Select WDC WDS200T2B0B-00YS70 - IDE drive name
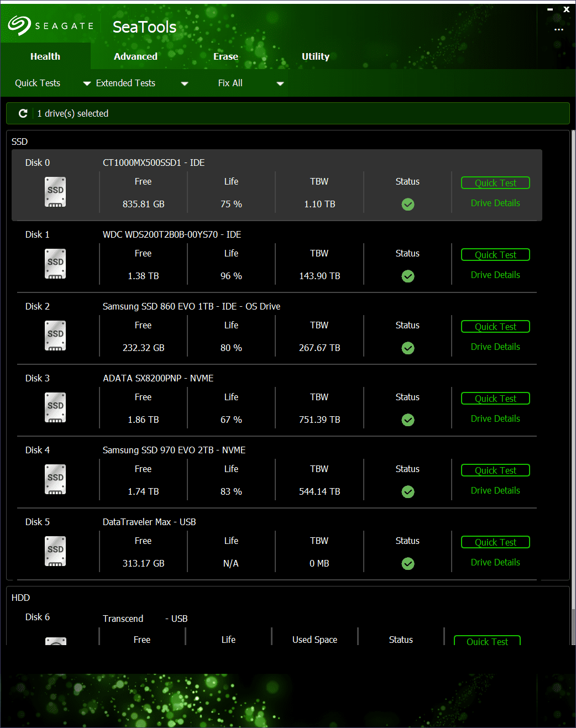This screenshot has height=728, width=576. click(x=172, y=234)
